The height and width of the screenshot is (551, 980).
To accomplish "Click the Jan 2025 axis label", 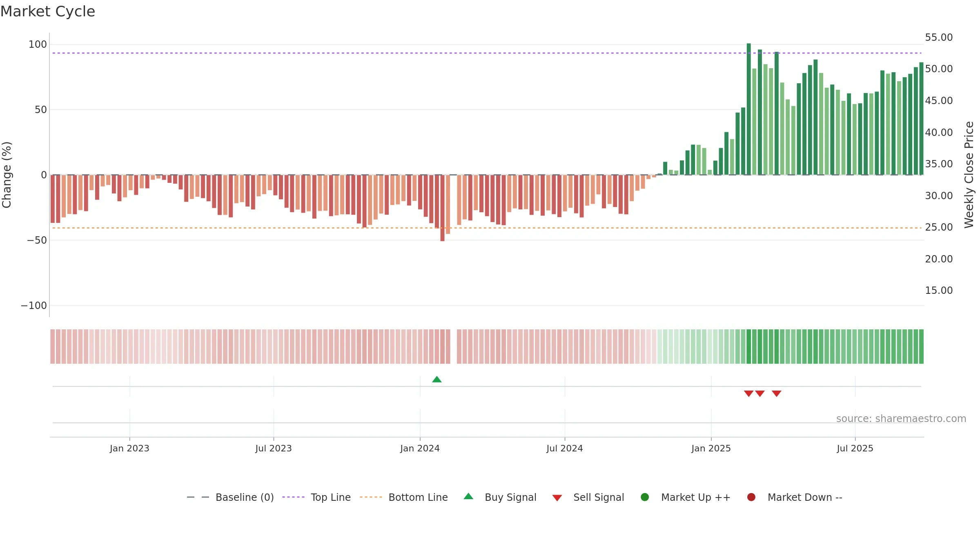I will [711, 449].
